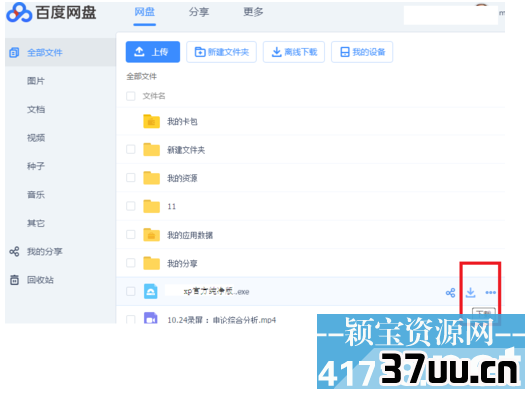Open the 我的设备 button
The width and height of the screenshot is (530, 394).
coord(362,52)
